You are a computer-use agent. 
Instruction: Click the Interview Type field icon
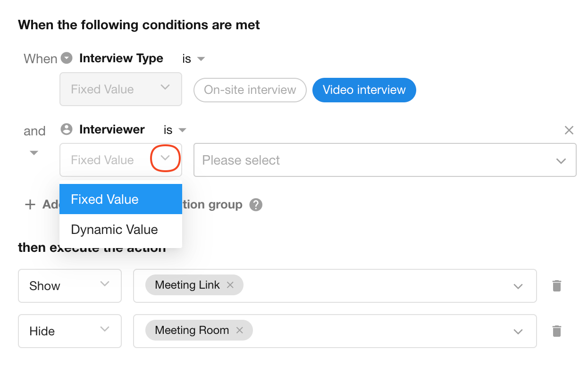pos(67,58)
